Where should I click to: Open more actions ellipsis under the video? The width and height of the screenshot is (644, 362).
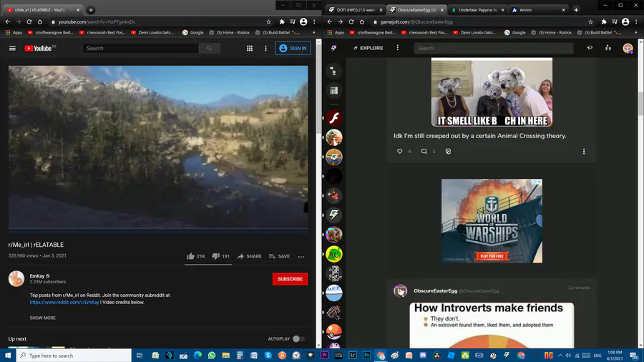pos(301,257)
